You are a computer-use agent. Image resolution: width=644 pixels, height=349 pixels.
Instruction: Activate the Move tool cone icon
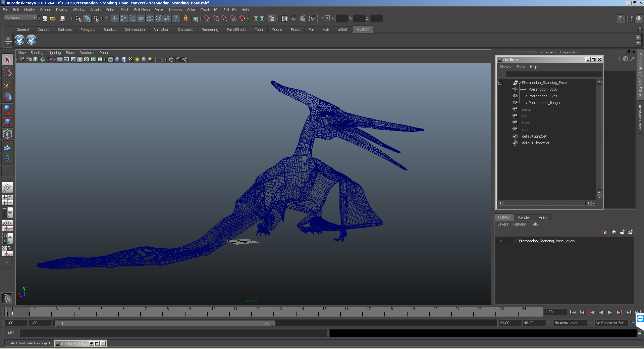coord(7,97)
